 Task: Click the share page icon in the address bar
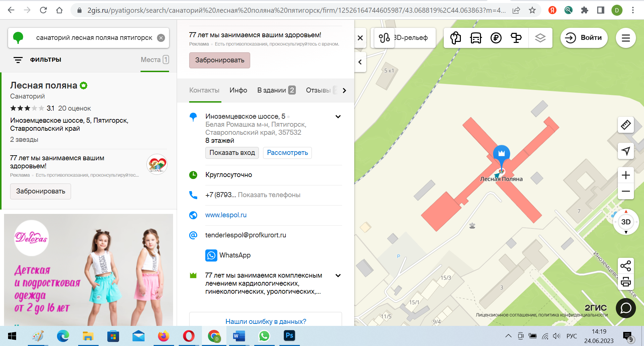pyautogui.click(x=516, y=10)
